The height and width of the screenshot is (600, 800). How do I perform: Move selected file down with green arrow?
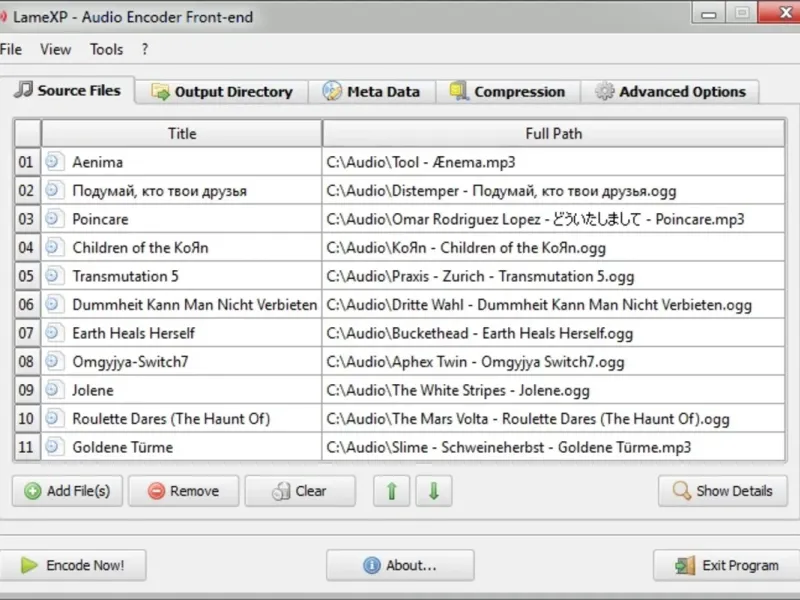(x=434, y=491)
